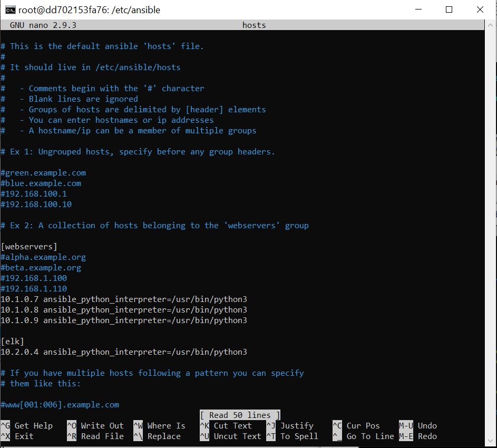
Task: Click the [elk] group header line
Action: [12, 341]
